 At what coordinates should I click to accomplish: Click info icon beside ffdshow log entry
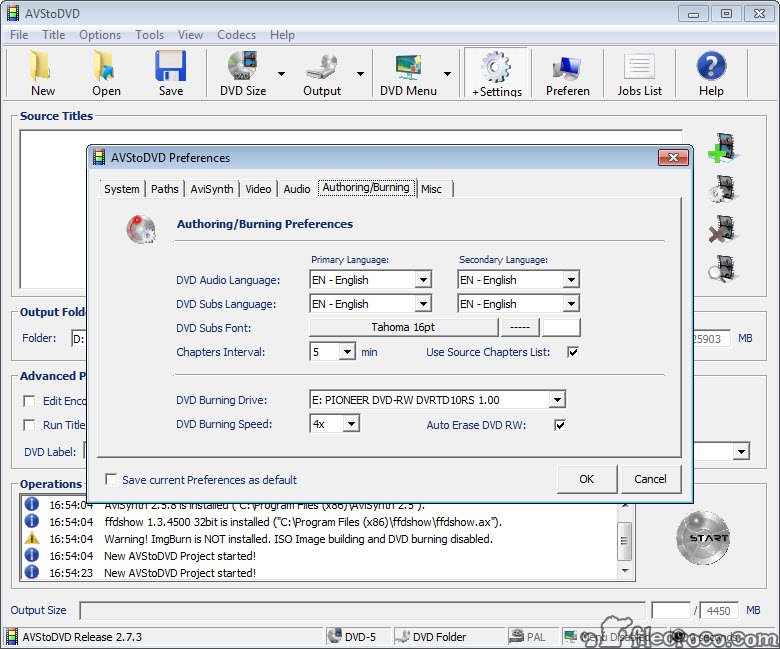[x=32, y=521]
